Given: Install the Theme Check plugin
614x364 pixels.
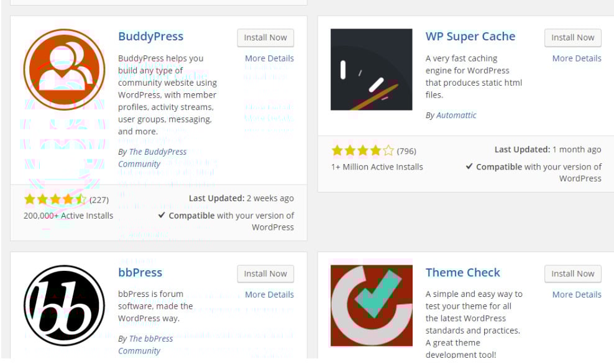Looking at the screenshot, I should point(572,273).
